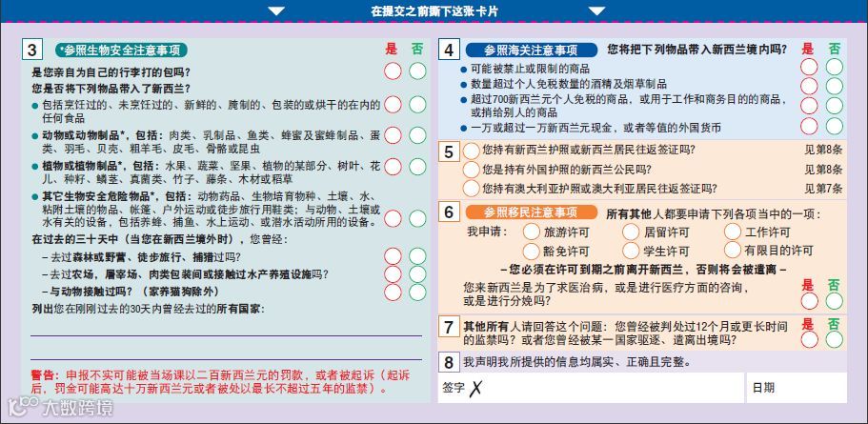The width and height of the screenshot is (868, 424).
Task: Mark 是 for 与动物接触过吗
Action: click(x=393, y=292)
